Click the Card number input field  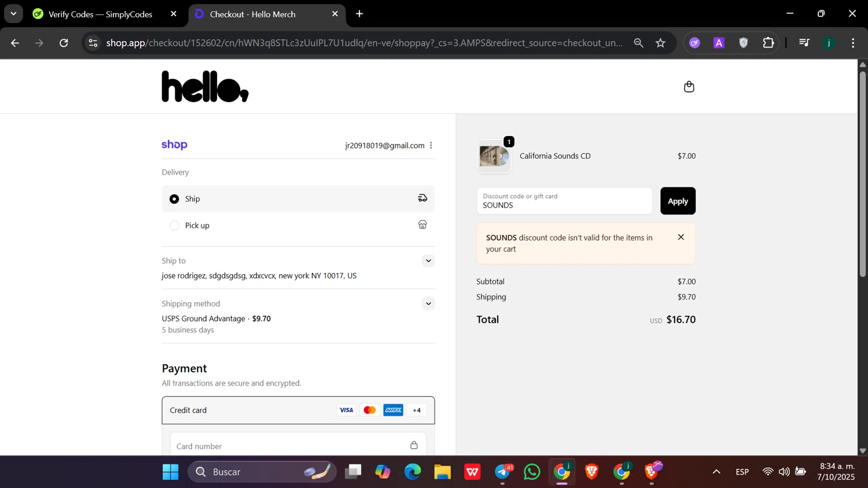[298, 446]
